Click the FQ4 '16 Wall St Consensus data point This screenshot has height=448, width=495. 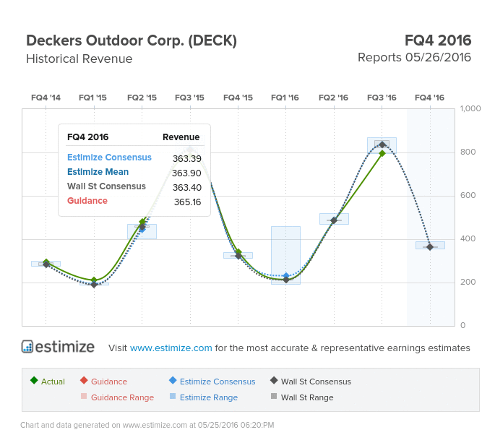[x=430, y=247]
